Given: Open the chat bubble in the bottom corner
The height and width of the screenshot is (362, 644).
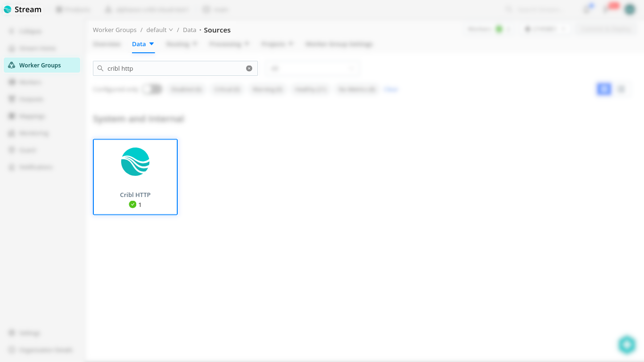Looking at the screenshot, I should (627, 345).
